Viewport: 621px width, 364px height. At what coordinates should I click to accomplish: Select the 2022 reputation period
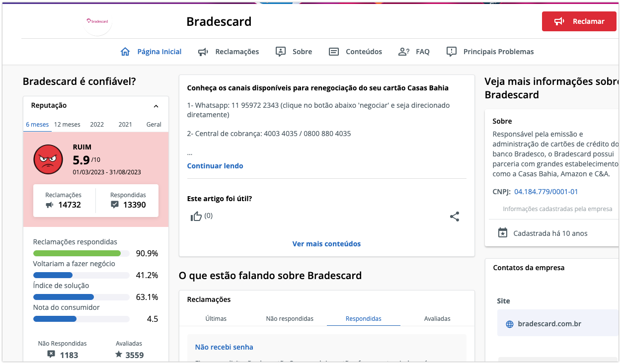click(97, 125)
